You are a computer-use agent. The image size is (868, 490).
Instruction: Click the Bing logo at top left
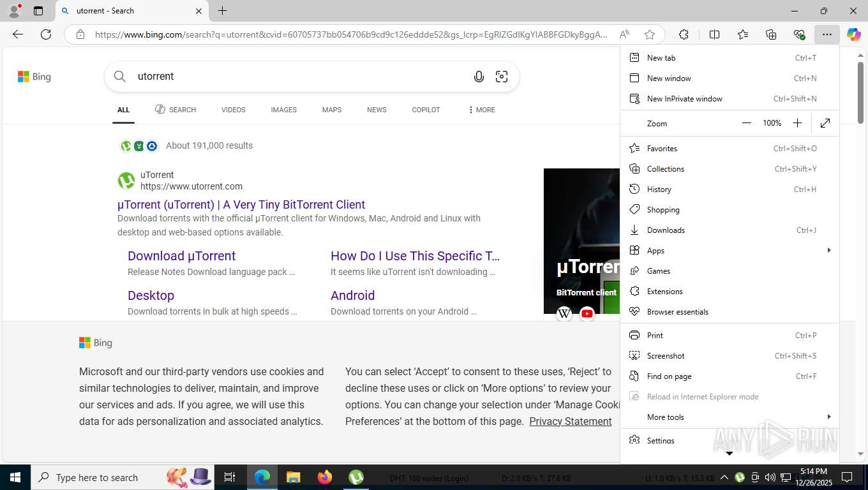[34, 77]
